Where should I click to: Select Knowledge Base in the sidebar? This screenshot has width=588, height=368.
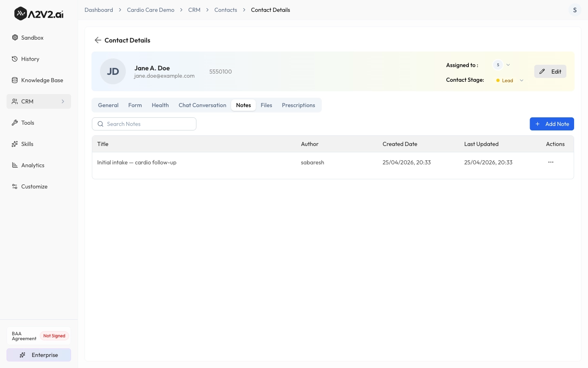click(42, 80)
